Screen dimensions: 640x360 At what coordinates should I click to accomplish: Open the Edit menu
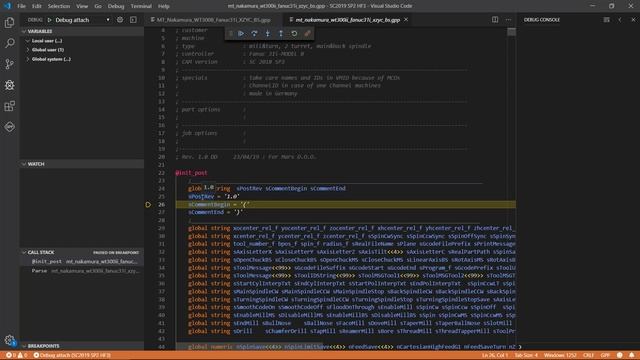tap(37, 6)
